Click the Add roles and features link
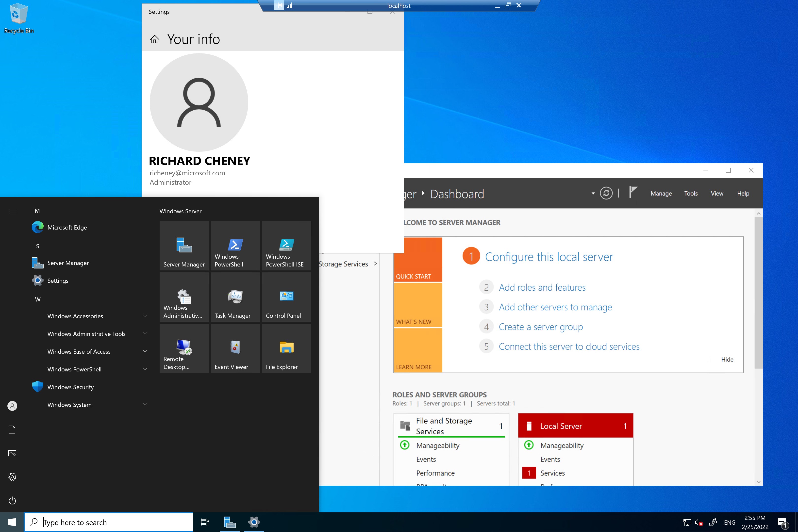Image resolution: width=798 pixels, height=532 pixels. tap(542, 287)
